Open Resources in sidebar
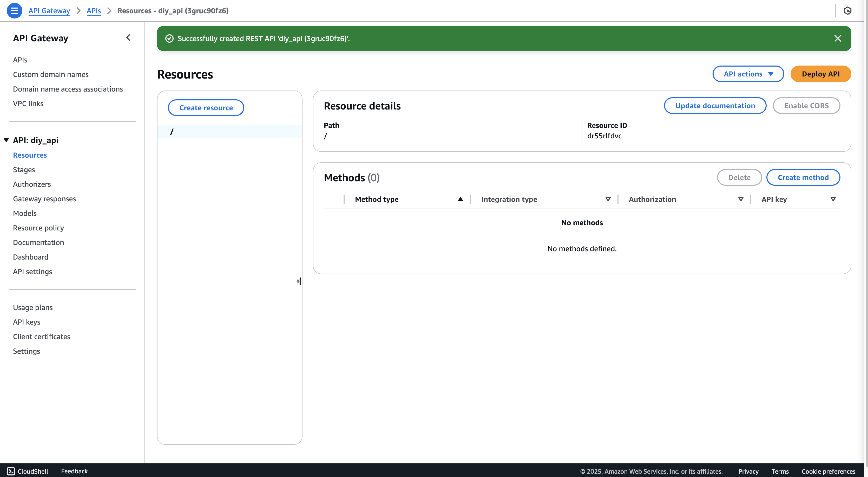The height and width of the screenshot is (477, 868). [x=30, y=155]
